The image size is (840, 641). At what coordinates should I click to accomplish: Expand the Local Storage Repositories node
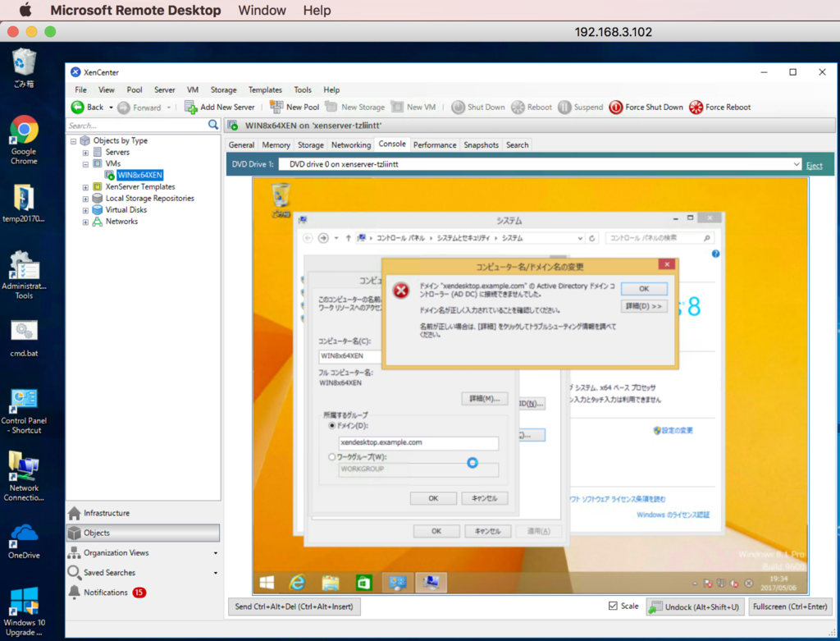point(85,199)
